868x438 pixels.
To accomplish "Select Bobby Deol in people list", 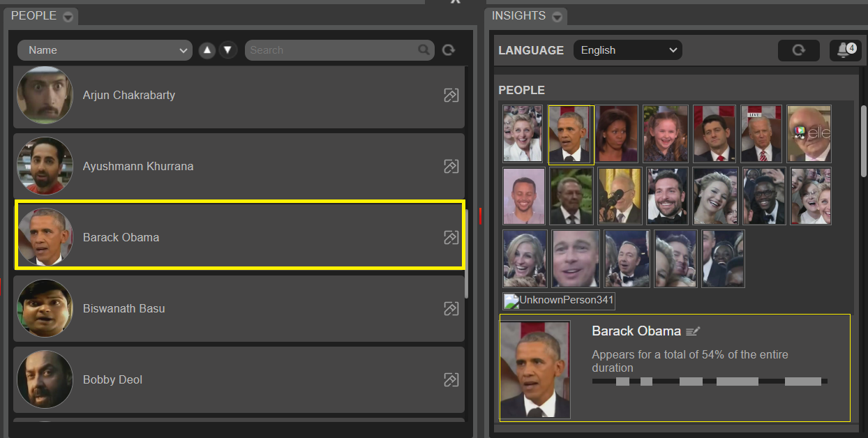I will coord(239,380).
